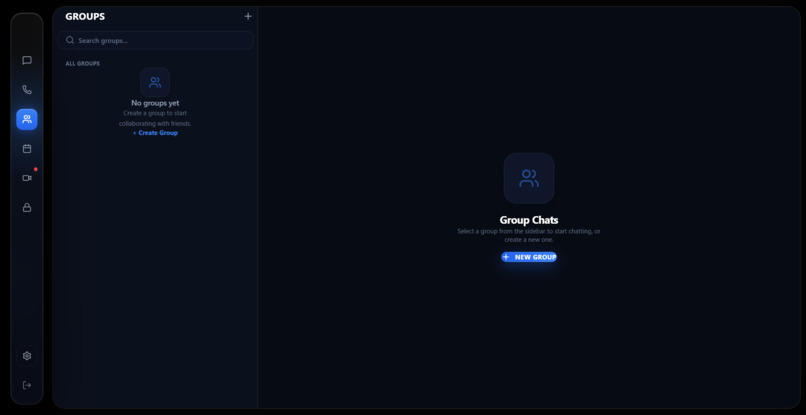The width and height of the screenshot is (806, 415).
Task: Select the active Groups sidebar icon
Action: [x=27, y=119]
